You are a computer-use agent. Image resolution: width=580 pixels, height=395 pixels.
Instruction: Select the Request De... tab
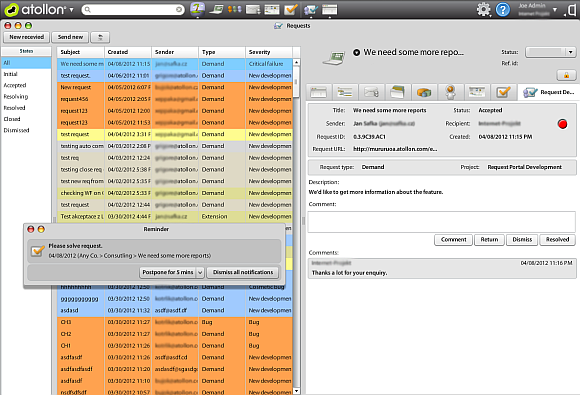[548, 92]
